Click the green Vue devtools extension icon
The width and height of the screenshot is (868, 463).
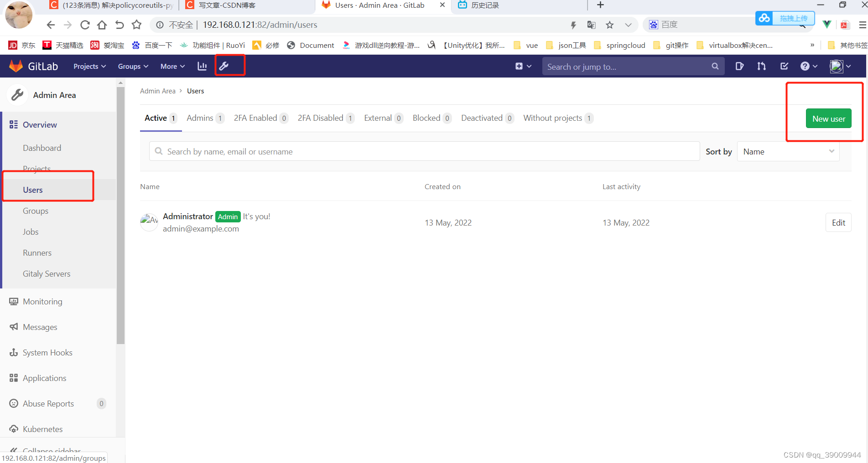tap(826, 25)
